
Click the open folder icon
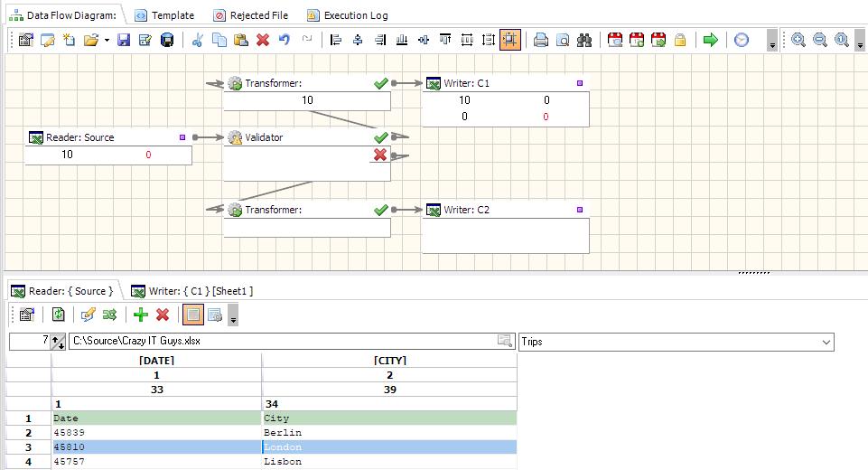(91, 40)
